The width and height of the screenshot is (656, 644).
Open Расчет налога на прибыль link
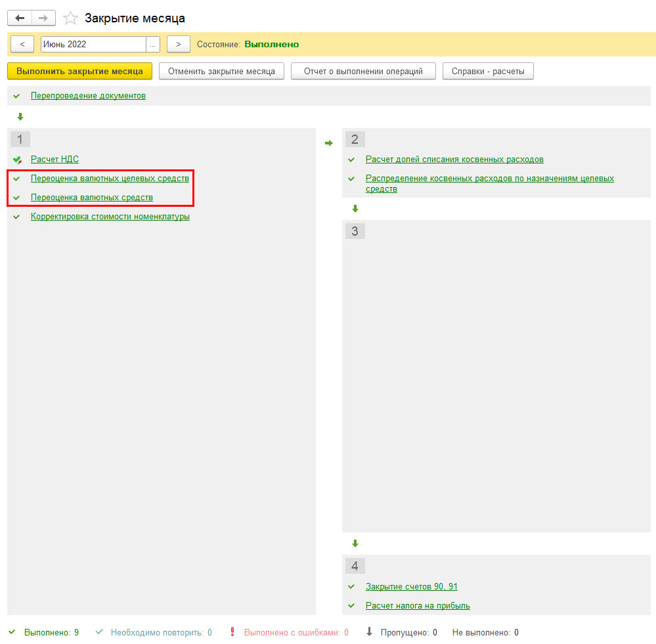[418, 606]
